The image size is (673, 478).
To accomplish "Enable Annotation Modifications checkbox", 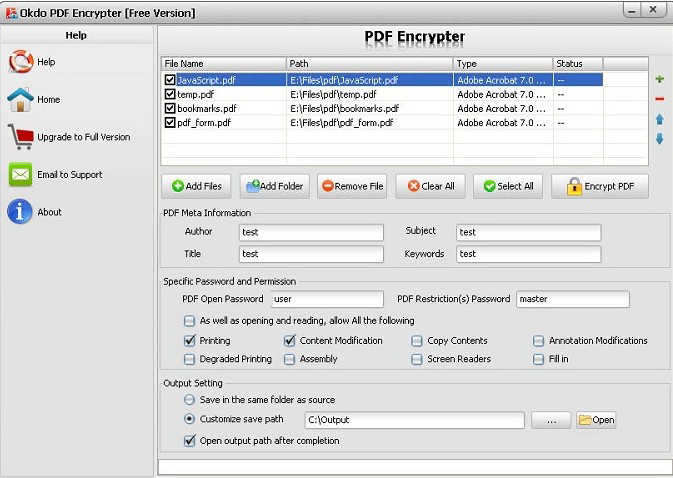I will pos(538,341).
